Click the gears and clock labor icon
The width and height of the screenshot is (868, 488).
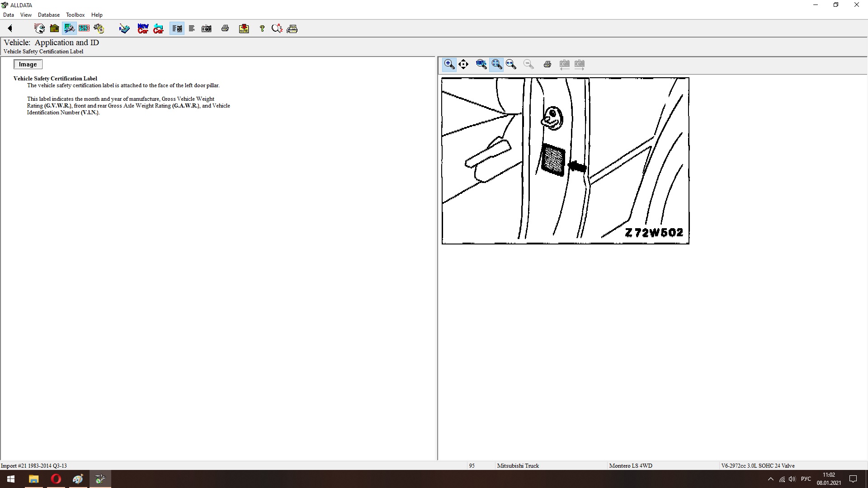click(99, 28)
